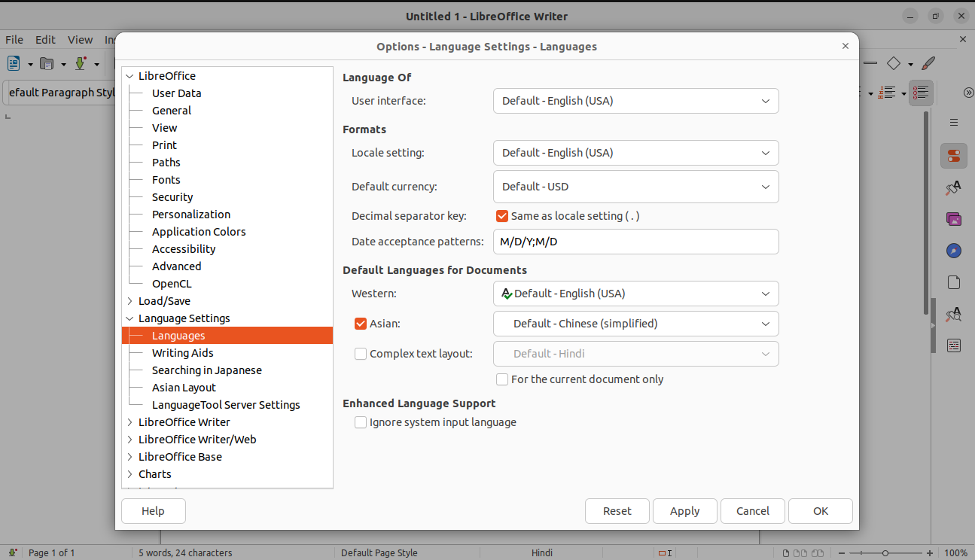Click the Save download-arrow icon in Writer toolbar

(80, 64)
